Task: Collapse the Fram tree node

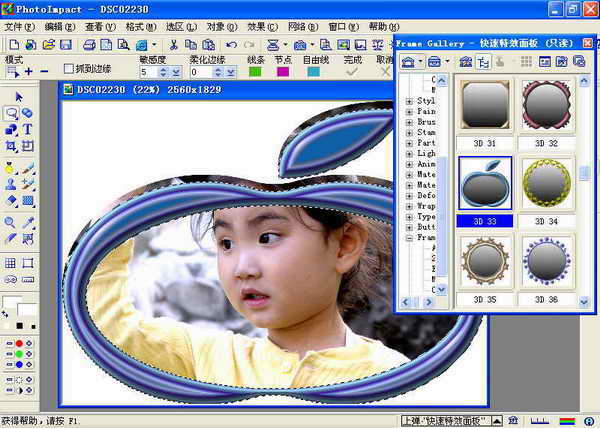Action: (x=410, y=239)
